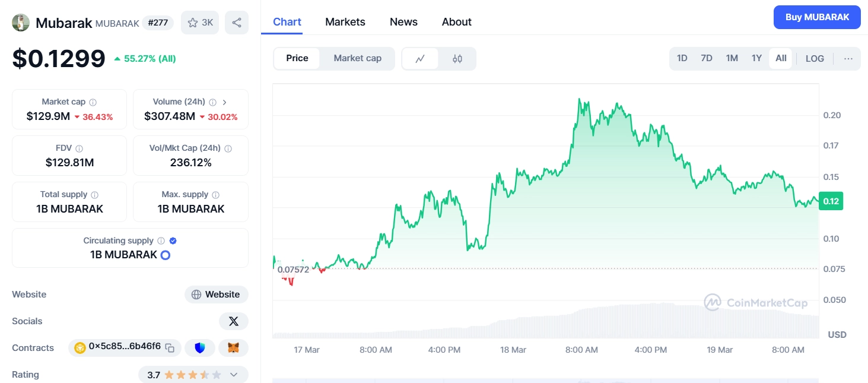
Task: Switch to the Markets tab
Action: tap(345, 22)
